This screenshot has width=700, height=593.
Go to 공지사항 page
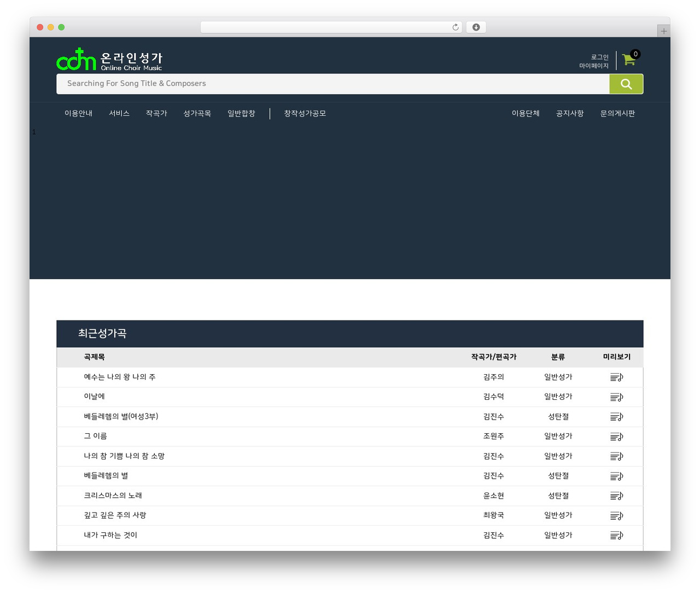[570, 113]
